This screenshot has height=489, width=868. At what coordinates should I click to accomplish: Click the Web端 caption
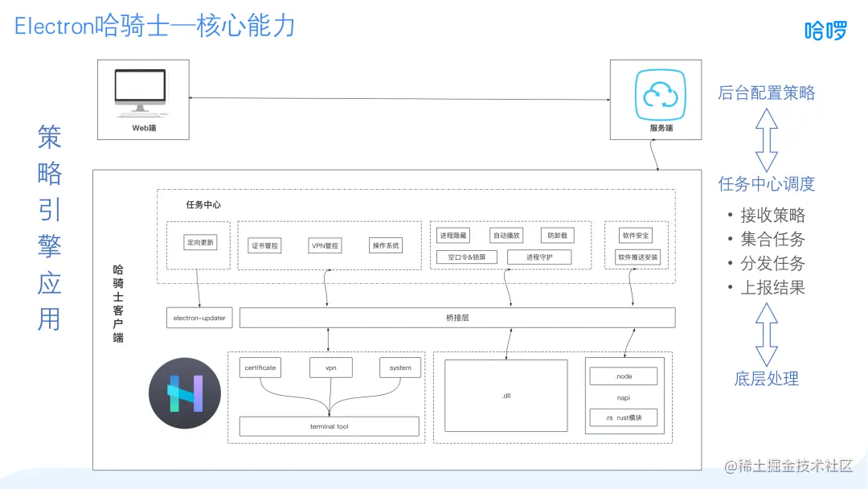click(x=144, y=128)
